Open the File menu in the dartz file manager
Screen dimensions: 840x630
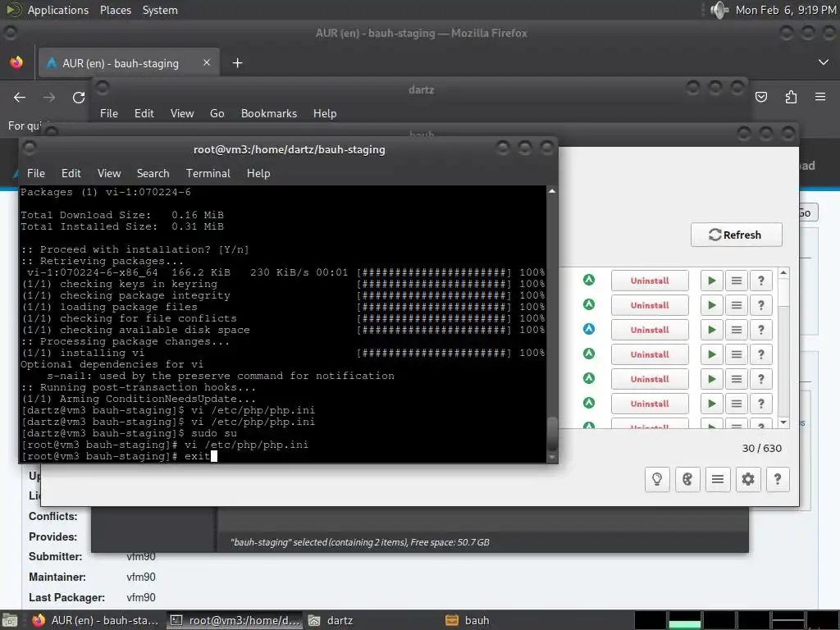pyautogui.click(x=109, y=113)
